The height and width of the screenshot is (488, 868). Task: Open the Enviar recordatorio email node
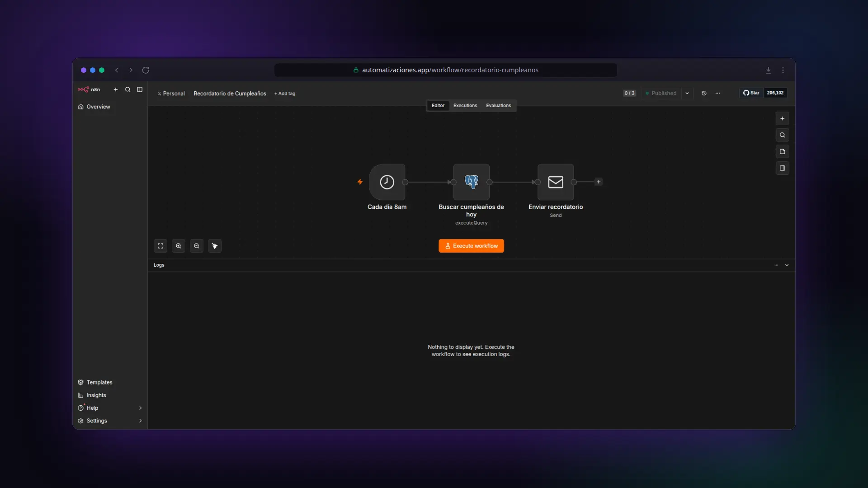556,182
